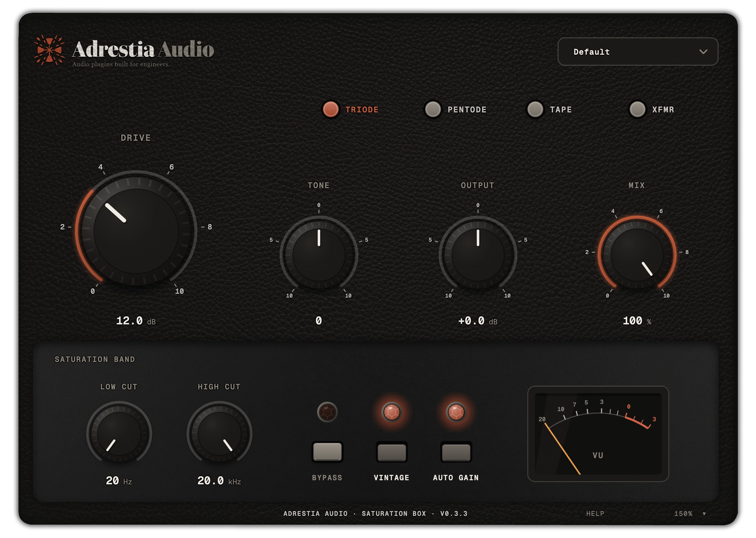Image resolution: width=756 pixels, height=538 pixels.
Task: Click the LOW CUT knob
Action: click(119, 434)
